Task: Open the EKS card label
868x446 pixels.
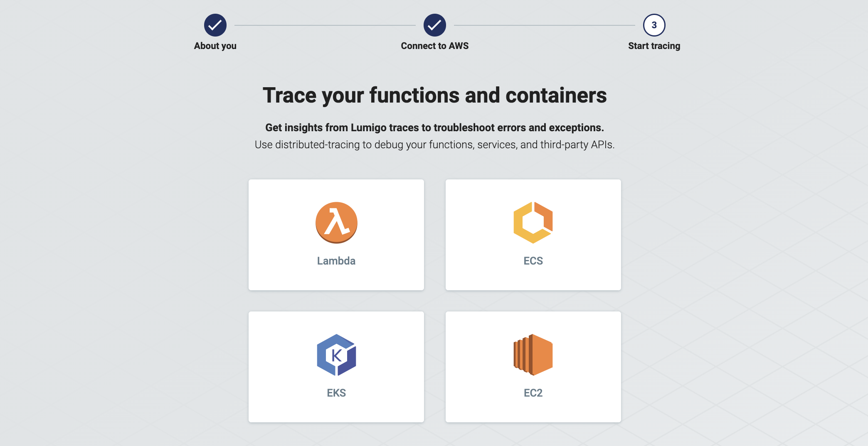Action: coord(336,393)
